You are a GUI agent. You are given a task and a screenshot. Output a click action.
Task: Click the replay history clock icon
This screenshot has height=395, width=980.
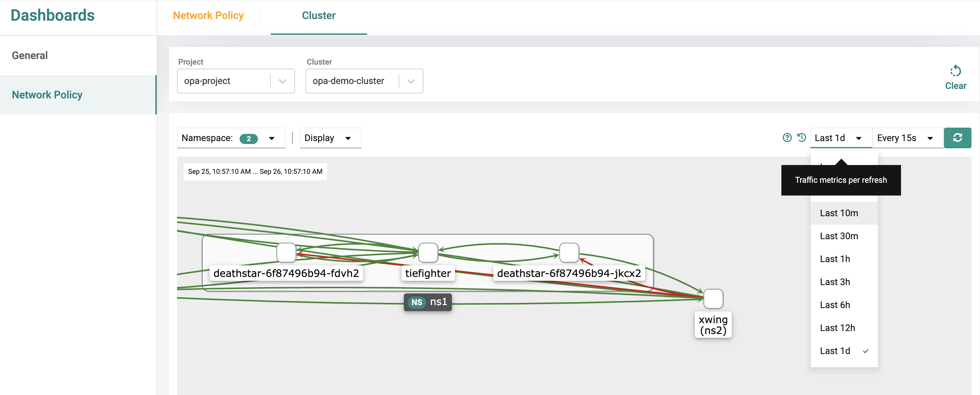point(801,137)
